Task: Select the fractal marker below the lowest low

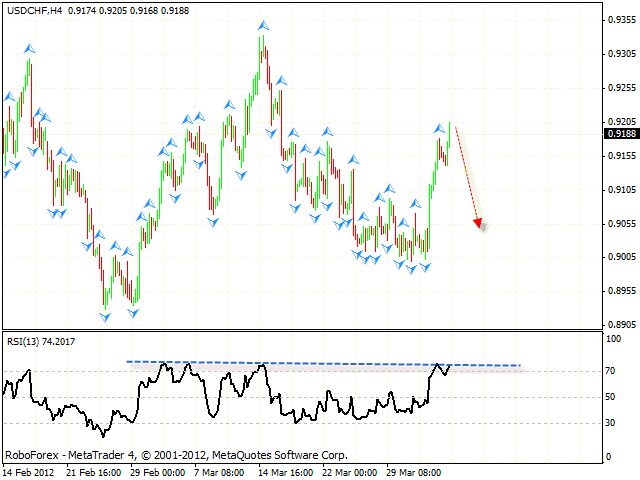Action: (105, 317)
